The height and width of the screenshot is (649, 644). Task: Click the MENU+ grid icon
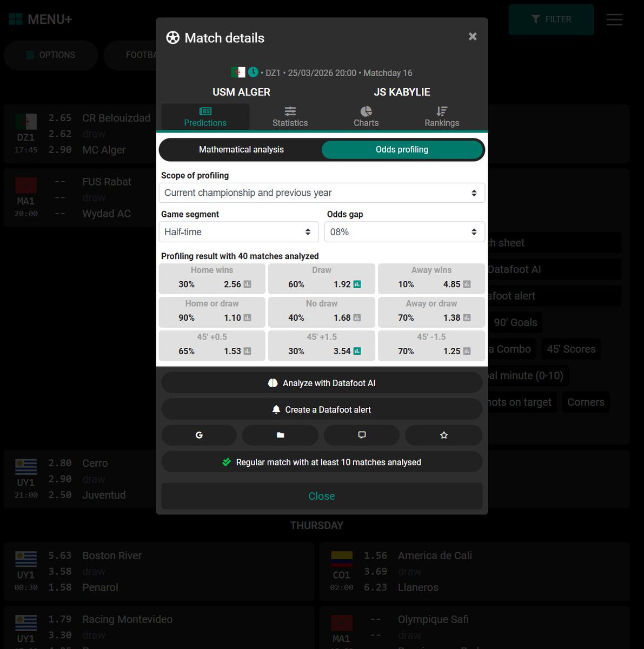coord(16,19)
